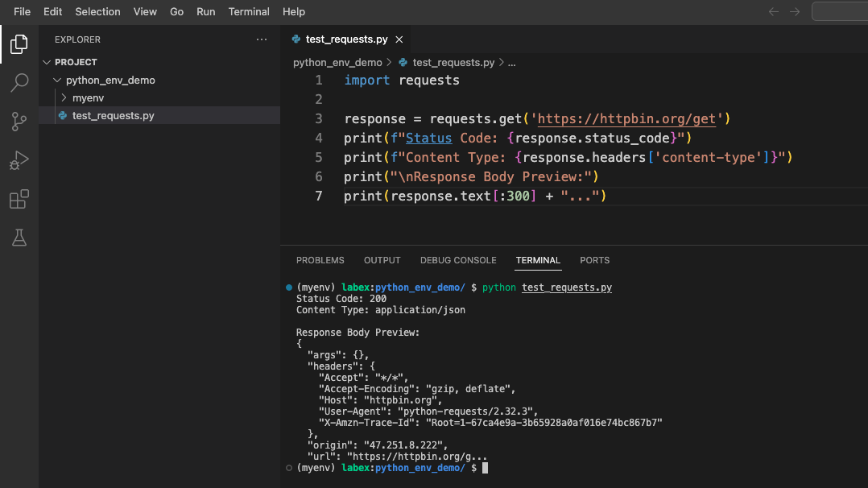Click python_env_demo in the breadcrumb
The image size is (868, 488).
[x=337, y=63]
